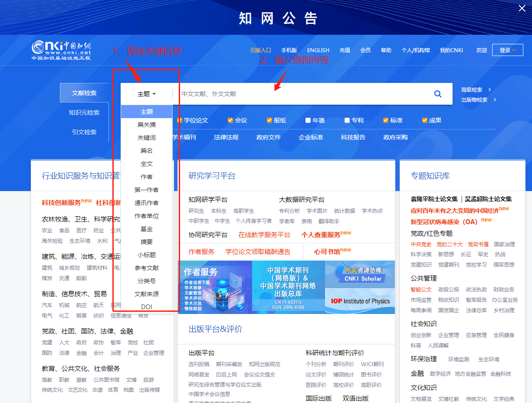Open 我的CNKI link
The image size is (532, 403).
(451, 50)
